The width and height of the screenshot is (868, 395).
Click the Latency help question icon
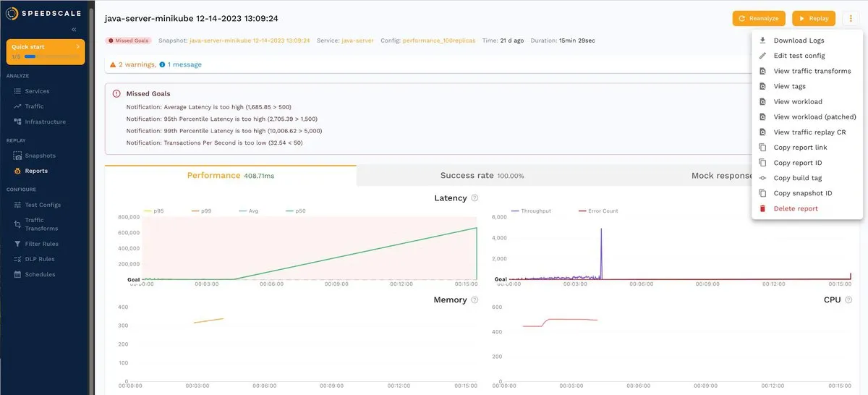click(x=475, y=198)
